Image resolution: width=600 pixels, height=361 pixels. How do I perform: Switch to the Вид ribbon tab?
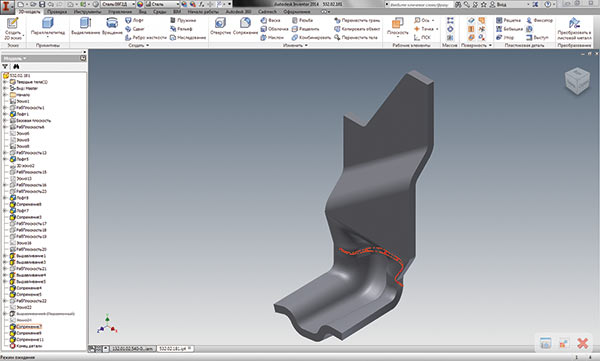point(142,12)
